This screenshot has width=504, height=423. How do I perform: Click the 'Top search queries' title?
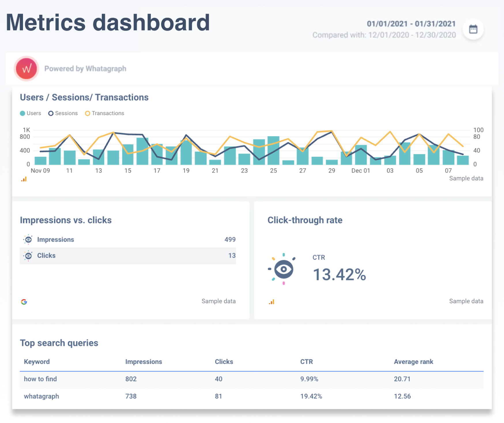(x=59, y=343)
